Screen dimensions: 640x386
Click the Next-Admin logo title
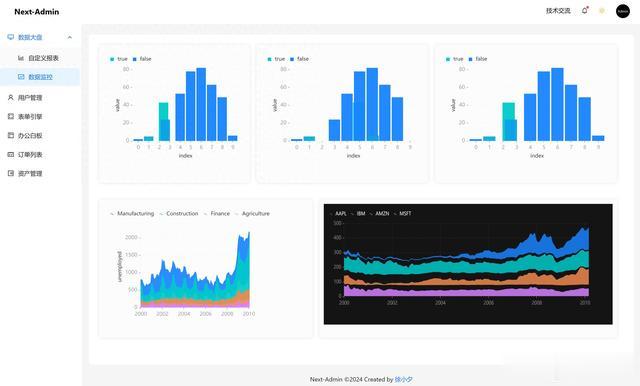pyautogui.click(x=37, y=12)
